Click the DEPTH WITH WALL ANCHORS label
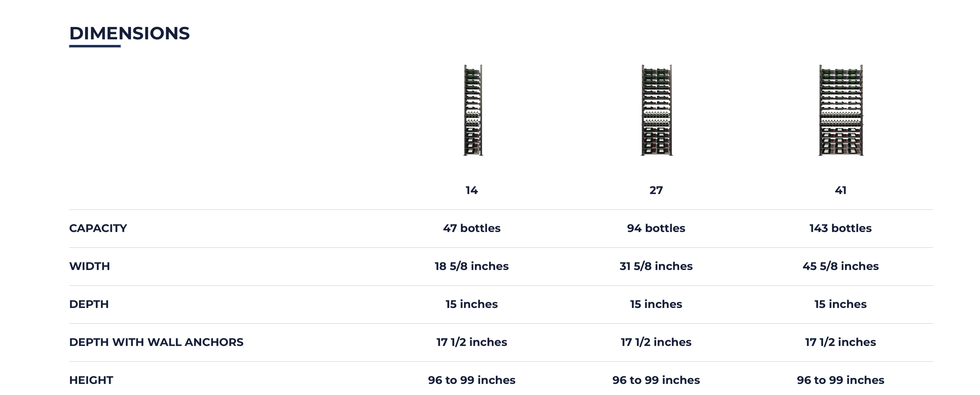The height and width of the screenshot is (395, 980). [x=156, y=342]
